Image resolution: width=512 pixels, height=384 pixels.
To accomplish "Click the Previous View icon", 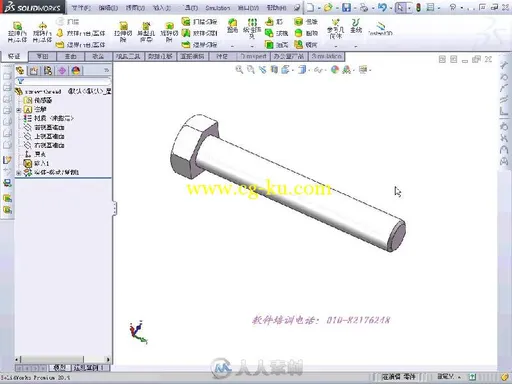I will [263, 70].
